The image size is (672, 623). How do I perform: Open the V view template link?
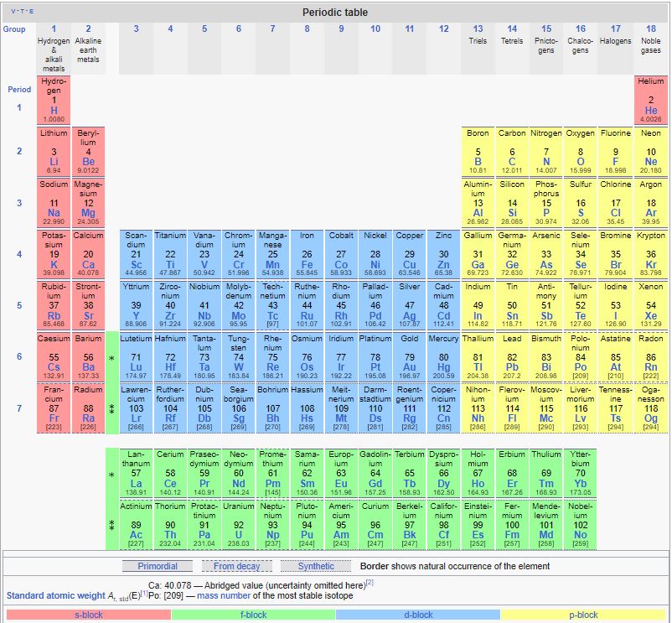13,11
